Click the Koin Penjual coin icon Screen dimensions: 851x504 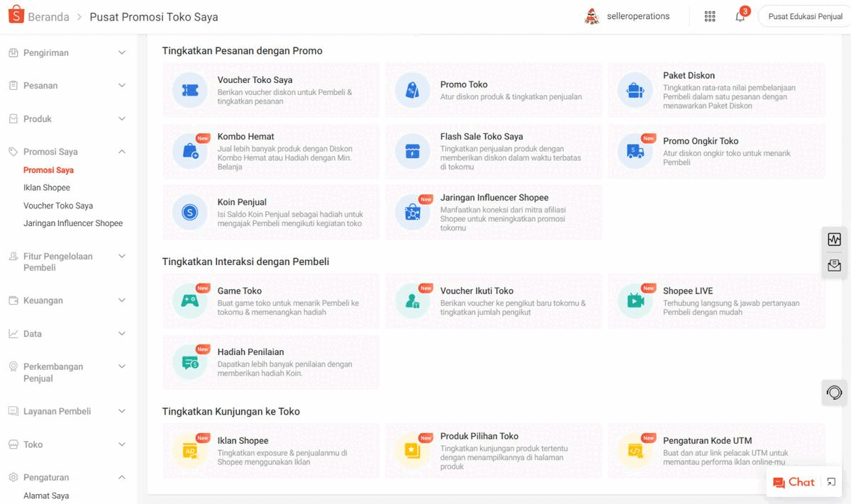point(190,211)
